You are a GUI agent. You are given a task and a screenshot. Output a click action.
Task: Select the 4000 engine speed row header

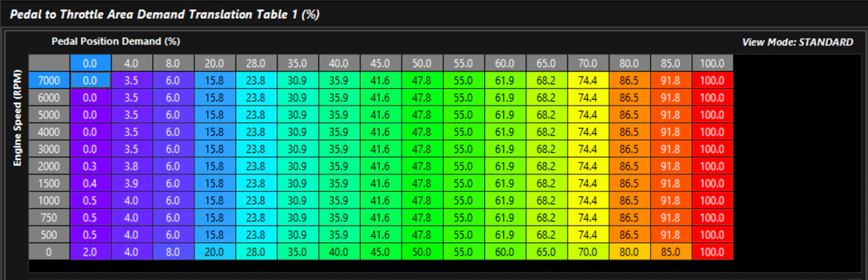pos(49,132)
